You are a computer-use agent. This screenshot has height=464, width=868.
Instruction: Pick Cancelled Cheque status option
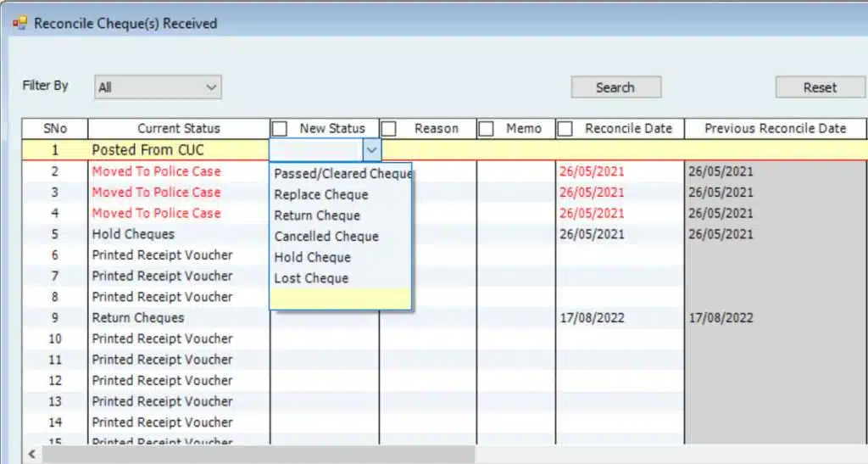tap(326, 237)
